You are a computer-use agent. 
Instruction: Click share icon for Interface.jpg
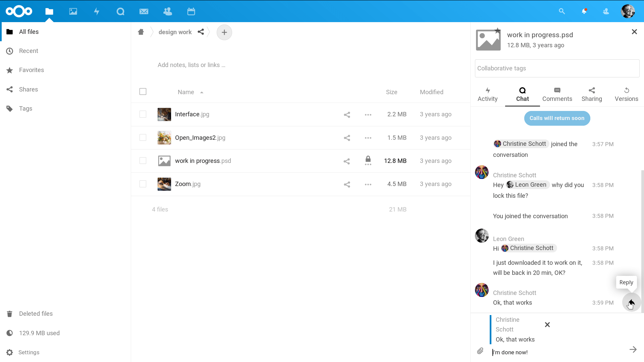click(347, 115)
